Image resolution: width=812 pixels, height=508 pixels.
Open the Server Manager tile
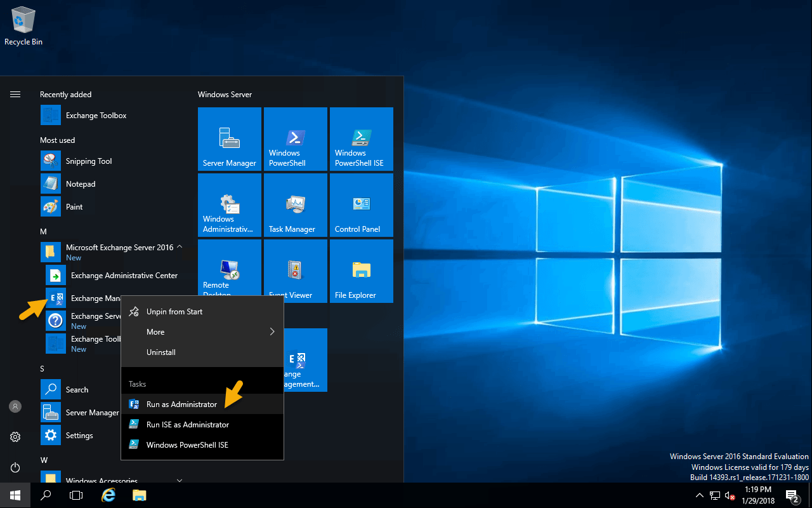[230, 139]
